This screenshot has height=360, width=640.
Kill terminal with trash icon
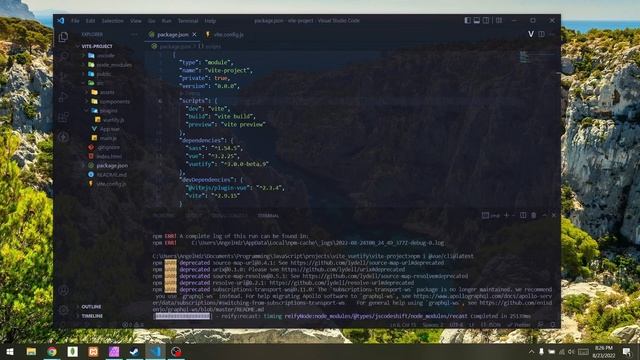point(533,215)
